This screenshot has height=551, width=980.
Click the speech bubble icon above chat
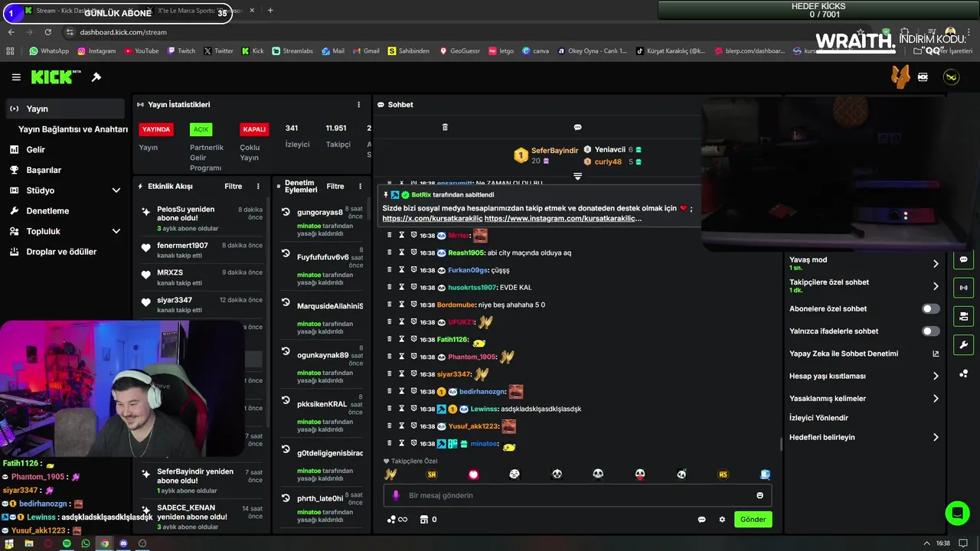coord(578,127)
